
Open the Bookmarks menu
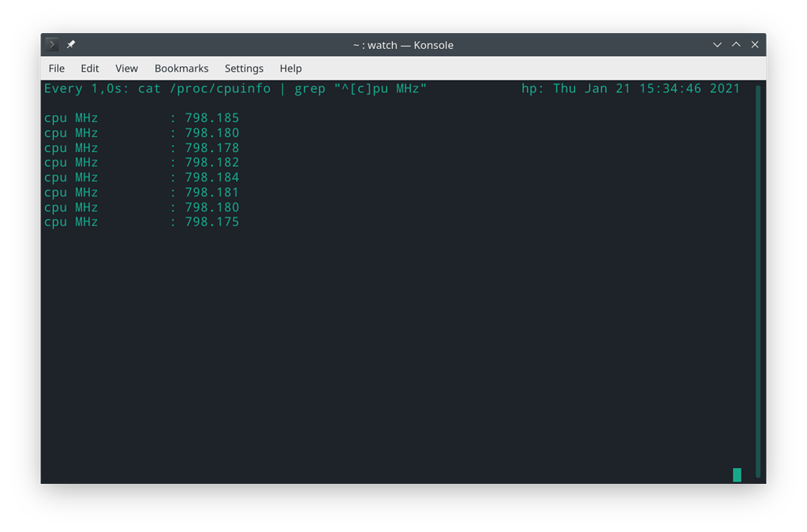point(181,69)
